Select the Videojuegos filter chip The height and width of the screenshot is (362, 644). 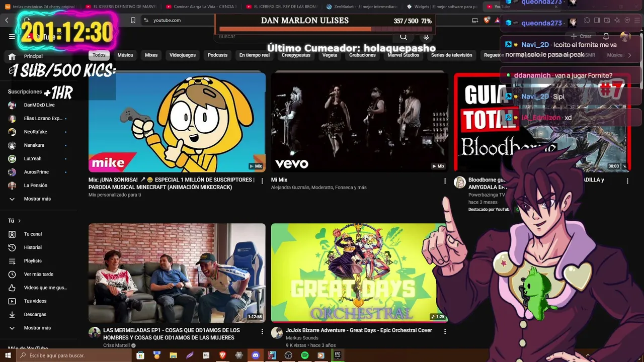[x=183, y=55]
